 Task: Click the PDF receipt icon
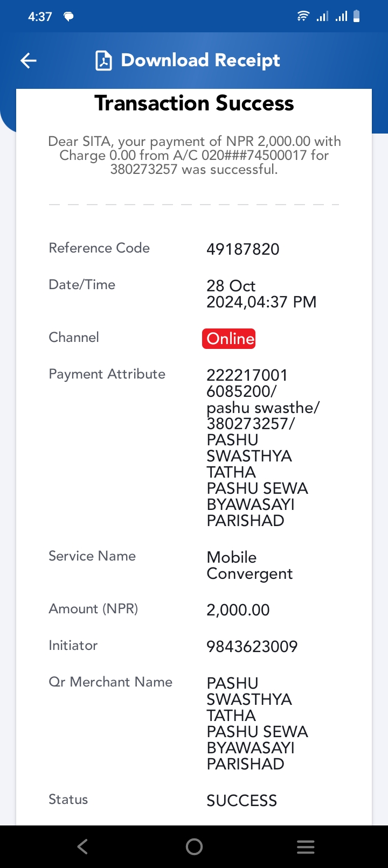(103, 60)
